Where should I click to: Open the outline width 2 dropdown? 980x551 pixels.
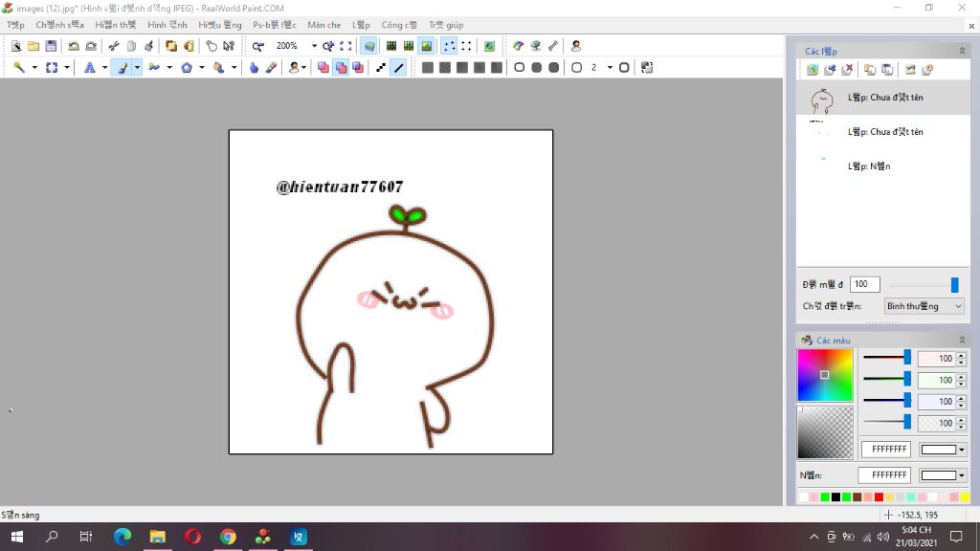click(x=610, y=68)
